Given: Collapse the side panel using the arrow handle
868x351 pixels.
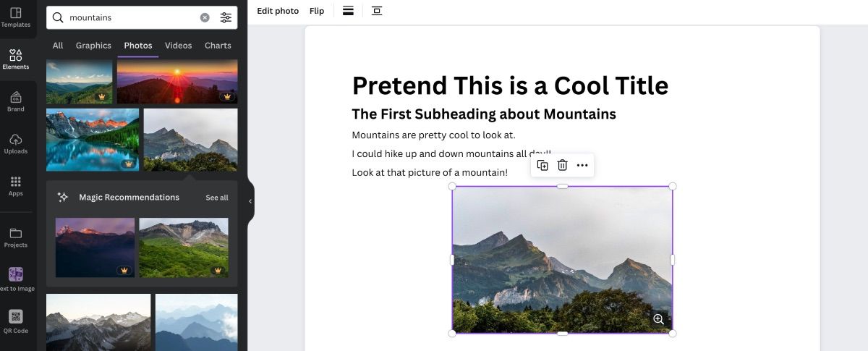Looking at the screenshot, I should [250, 201].
